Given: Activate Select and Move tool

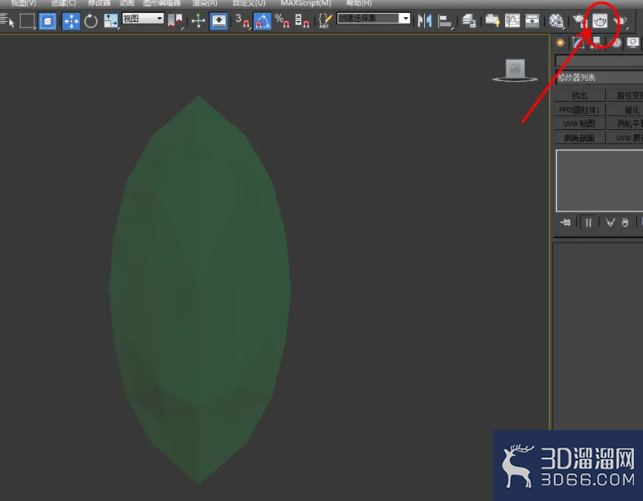Looking at the screenshot, I should 71,21.
